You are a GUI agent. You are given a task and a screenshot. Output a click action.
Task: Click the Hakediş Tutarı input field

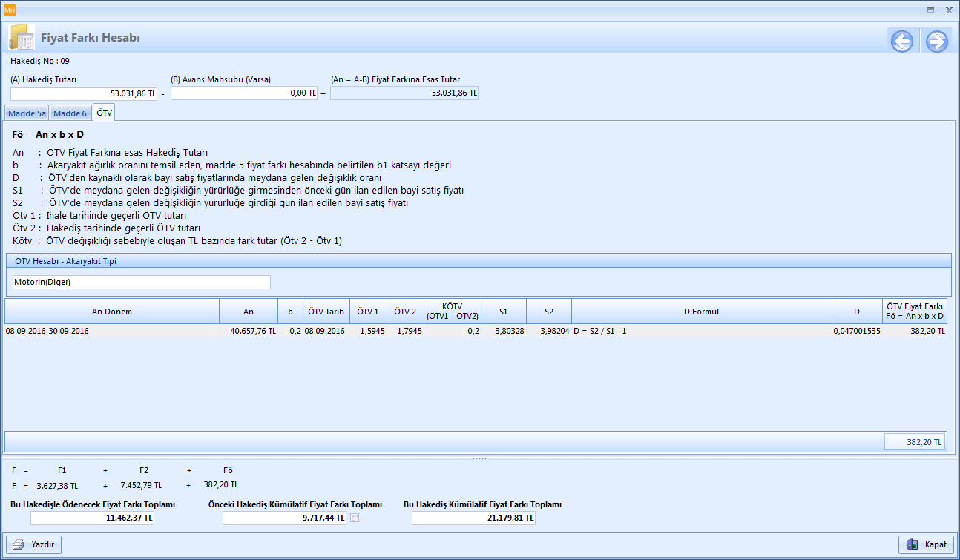click(84, 94)
